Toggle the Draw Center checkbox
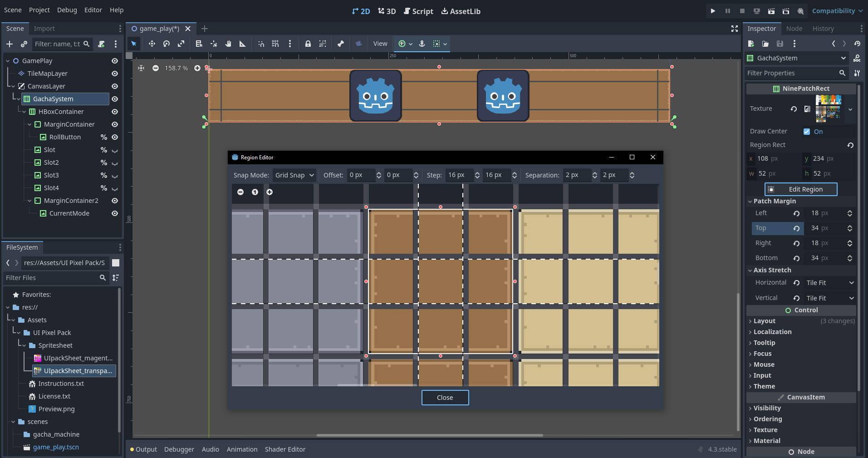 (807, 132)
